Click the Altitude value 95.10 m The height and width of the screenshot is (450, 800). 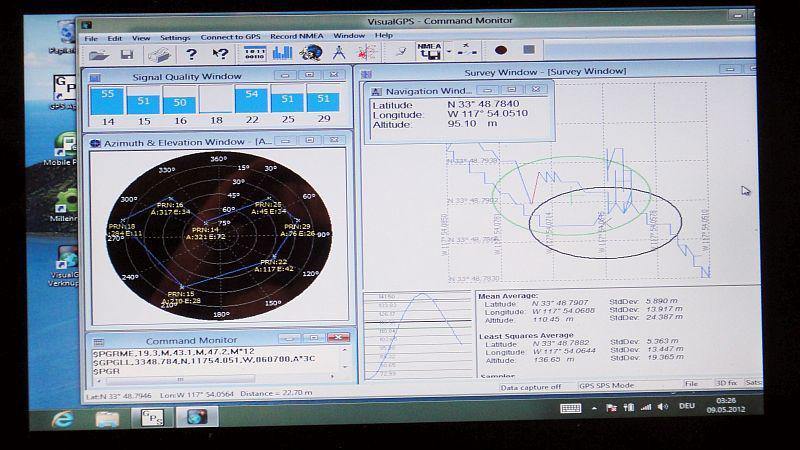click(x=472, y=123)
